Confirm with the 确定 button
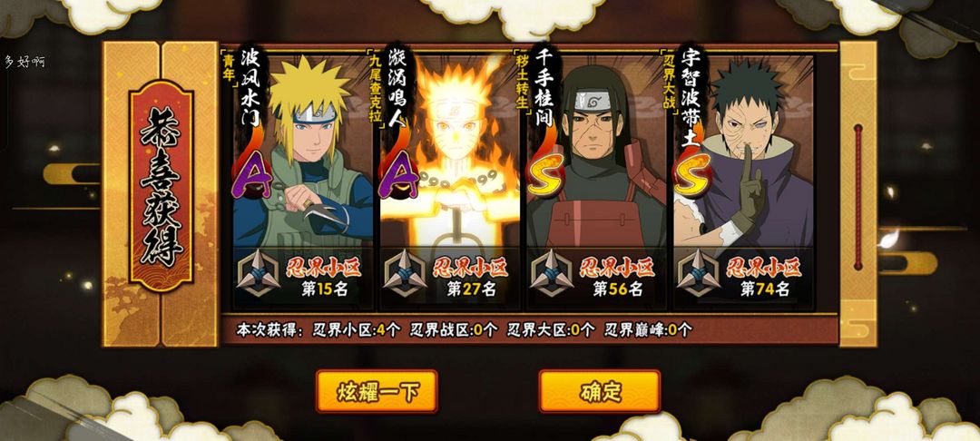 [600, 392]
